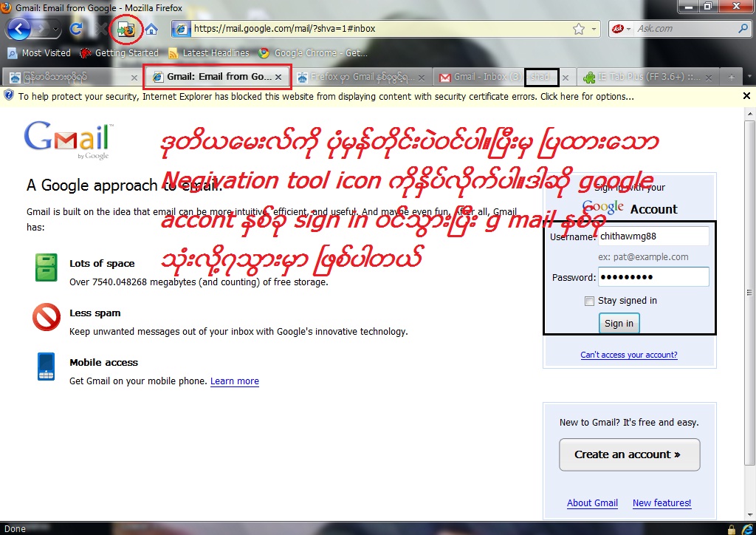This screenshot has height=535, width=756.
Task: Open the Latest Headlines feed bookmark
Action: (x=208, y=53)
